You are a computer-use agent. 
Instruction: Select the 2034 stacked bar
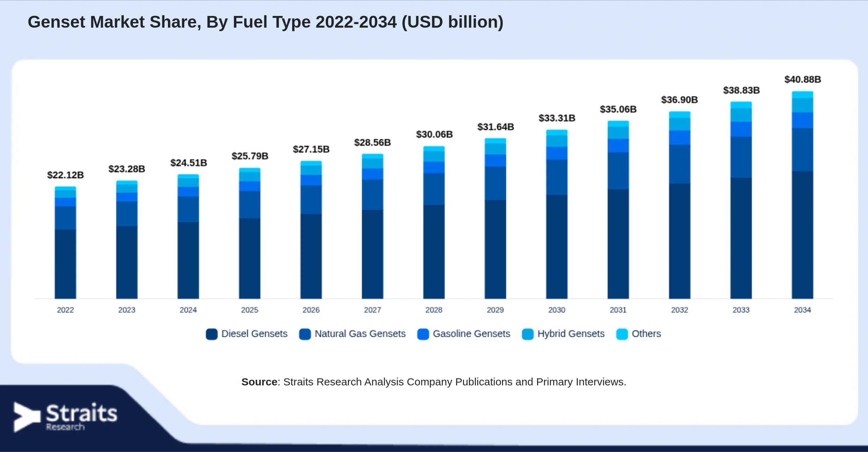(x=802, y=195)
